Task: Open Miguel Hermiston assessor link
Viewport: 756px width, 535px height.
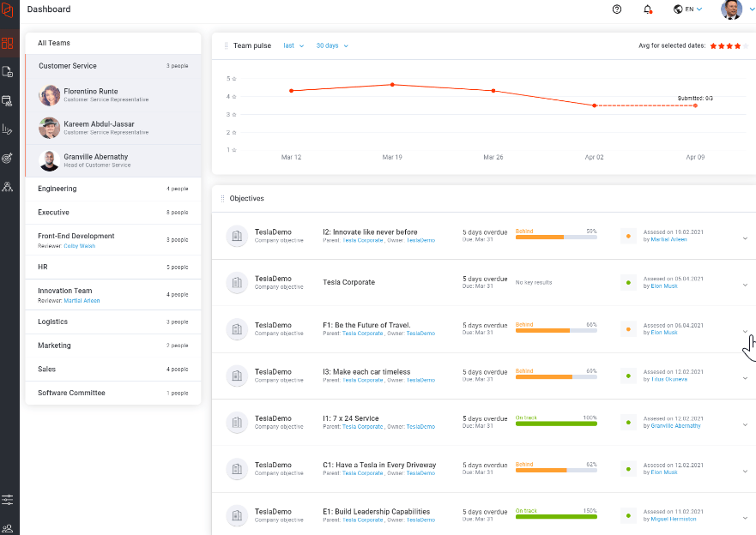Action: (674, 519)
